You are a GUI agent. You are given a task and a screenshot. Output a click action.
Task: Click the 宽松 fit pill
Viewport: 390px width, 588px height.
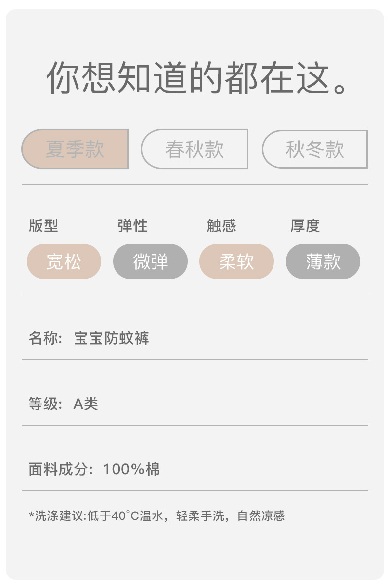coord(64,261)
